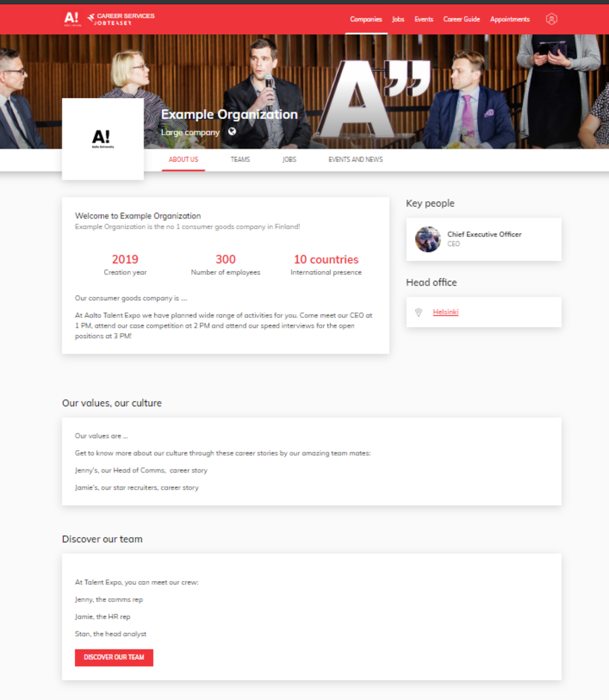Open the user profile icon in header
The width and height of the screenshot is (609, 700).
[551, 19]
